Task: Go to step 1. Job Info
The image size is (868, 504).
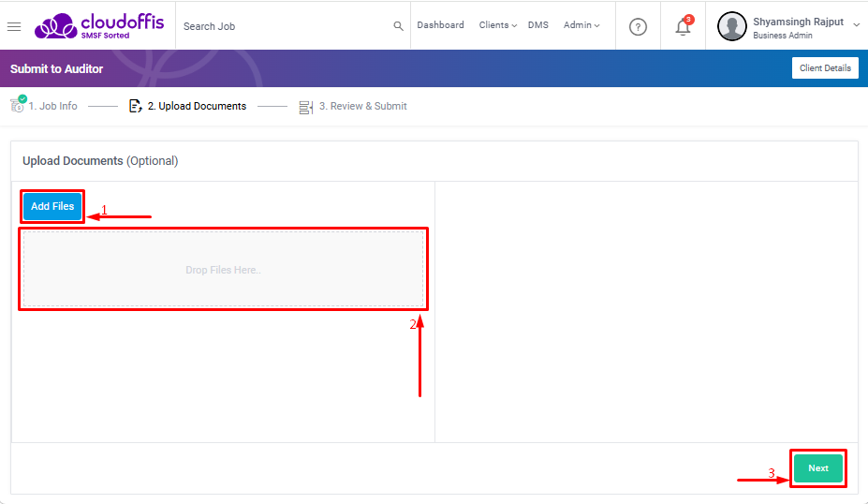Action: point(52,106)
